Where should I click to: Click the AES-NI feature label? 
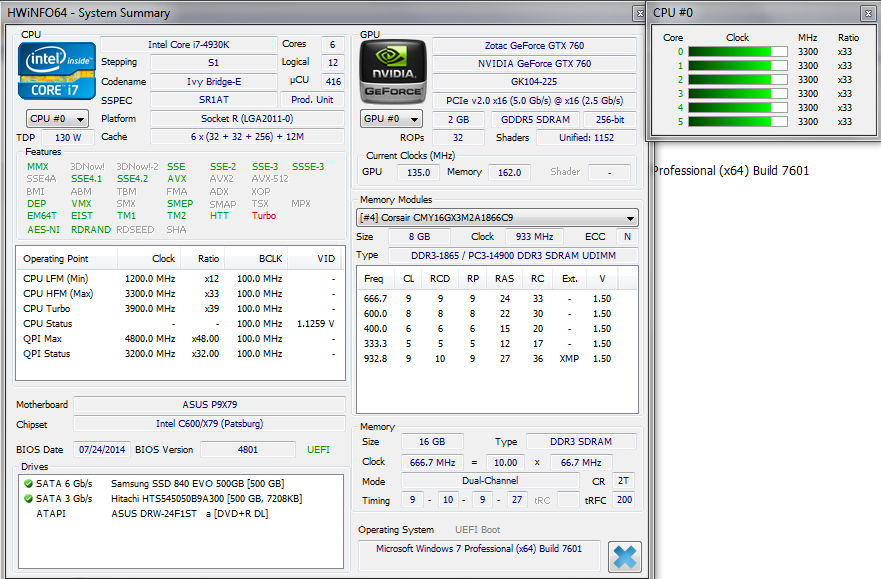pyautogui.click(x=43, y=230)
